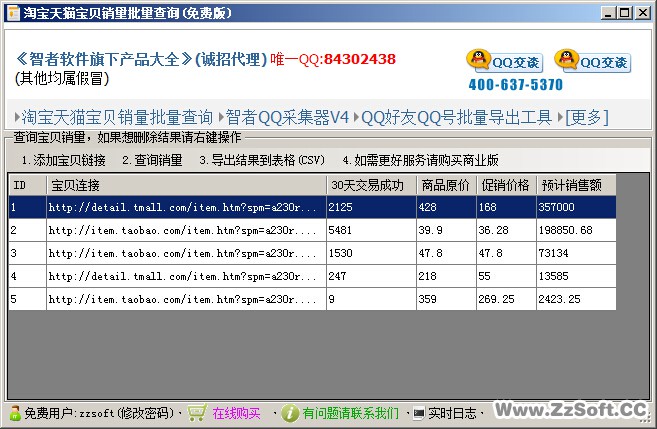Open 淘宝天猫宝贝销量批量查询 product link

point(117,117)
